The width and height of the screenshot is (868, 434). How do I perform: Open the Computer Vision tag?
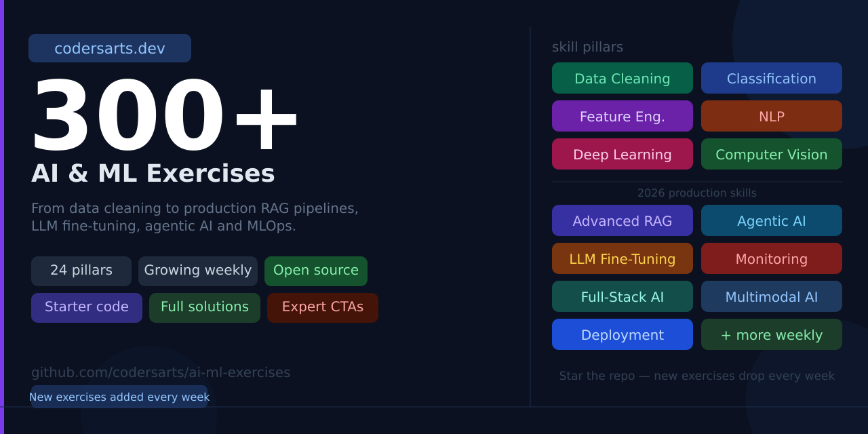(772, 154)
